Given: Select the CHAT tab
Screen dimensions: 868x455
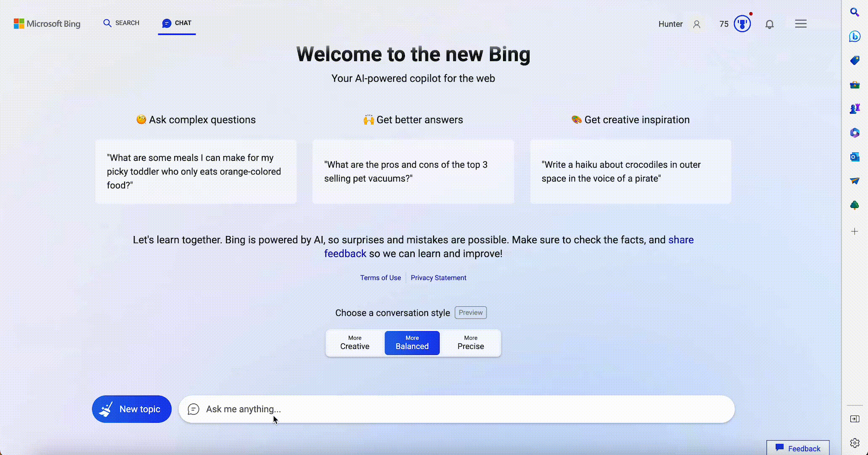Looking at the screenshot, I should [x=177, y=23].
